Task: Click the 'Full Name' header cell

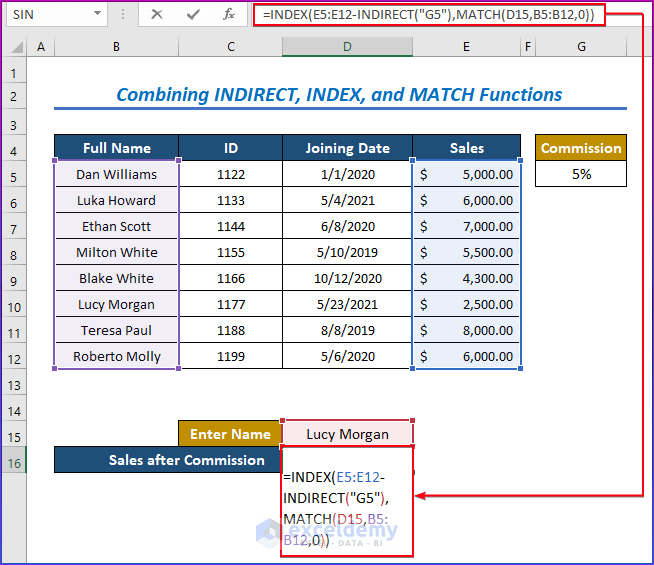Action: (116, 148)
